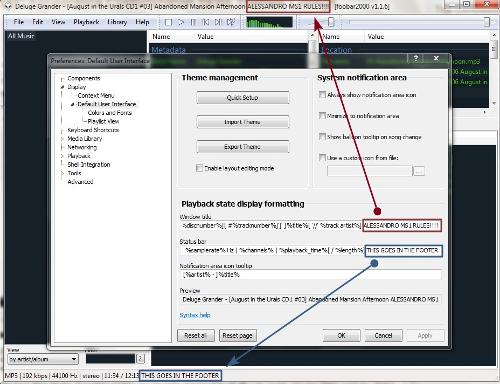
Task: Open the Library menu
Action: (117, 22)
